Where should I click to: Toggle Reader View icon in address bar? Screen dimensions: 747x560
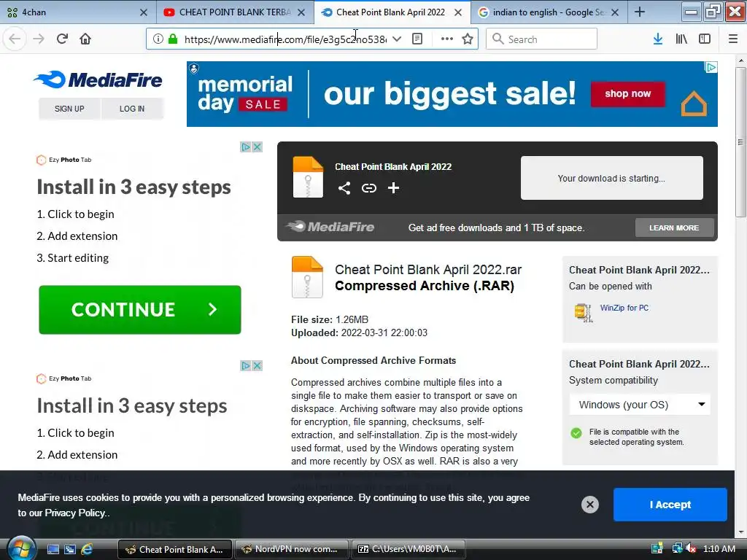click(417, 39)
